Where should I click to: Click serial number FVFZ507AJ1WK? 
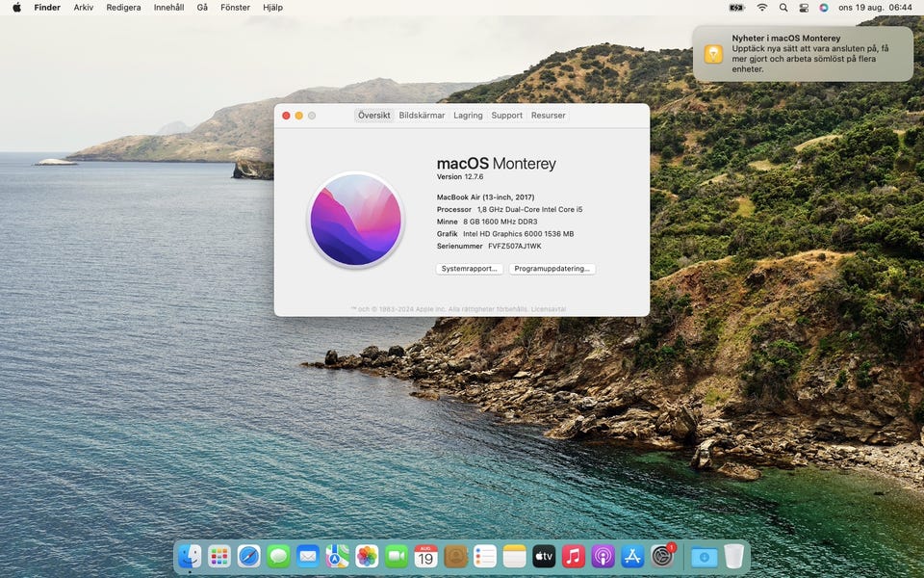click(514, 247)
